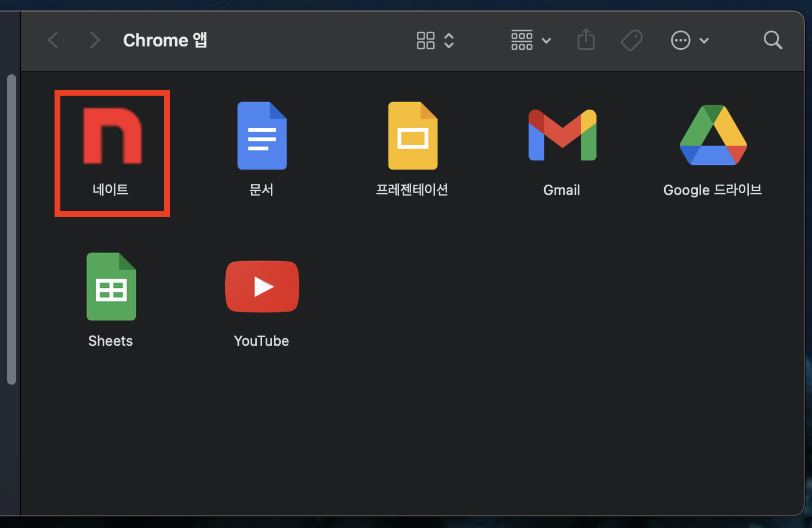812x528 pixels.
Task: Expand the group-by dropdown arrow
Action: point(546,41)
